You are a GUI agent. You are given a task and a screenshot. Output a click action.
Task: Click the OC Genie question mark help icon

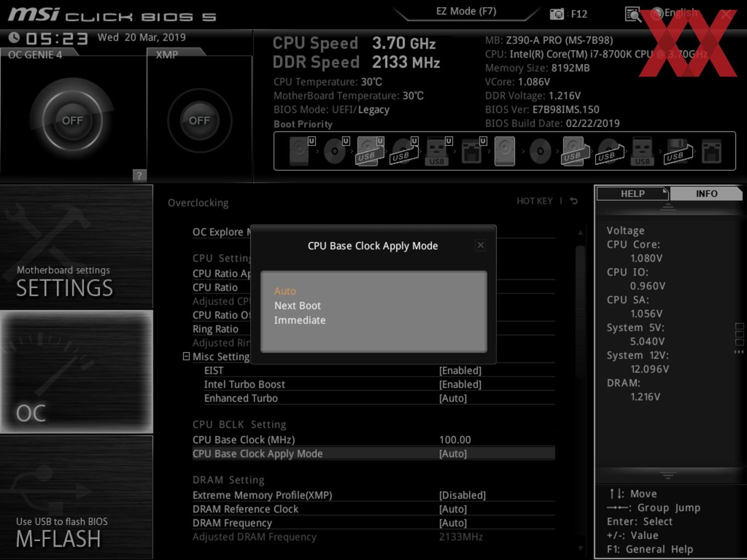pos(140,175)
